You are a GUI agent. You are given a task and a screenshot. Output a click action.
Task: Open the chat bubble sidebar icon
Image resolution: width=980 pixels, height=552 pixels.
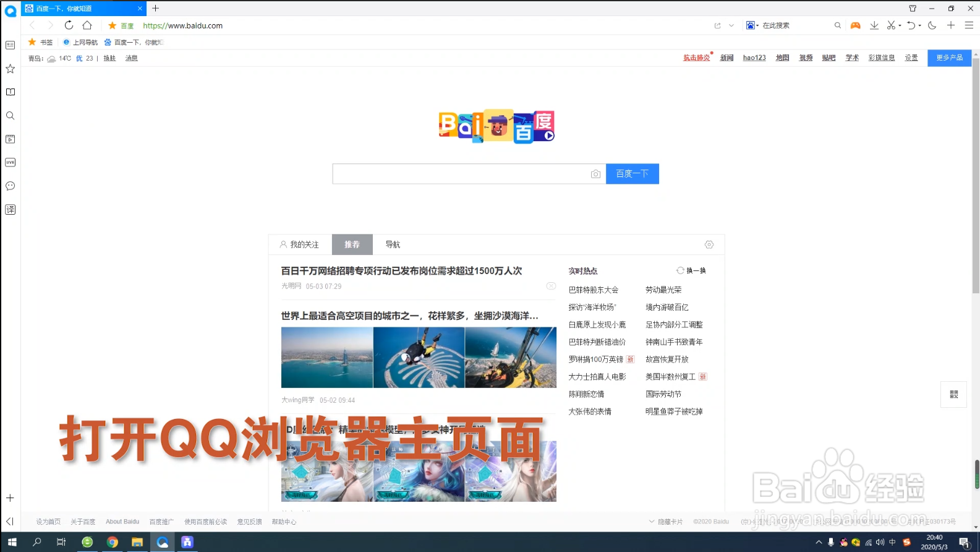click(11, 186)
